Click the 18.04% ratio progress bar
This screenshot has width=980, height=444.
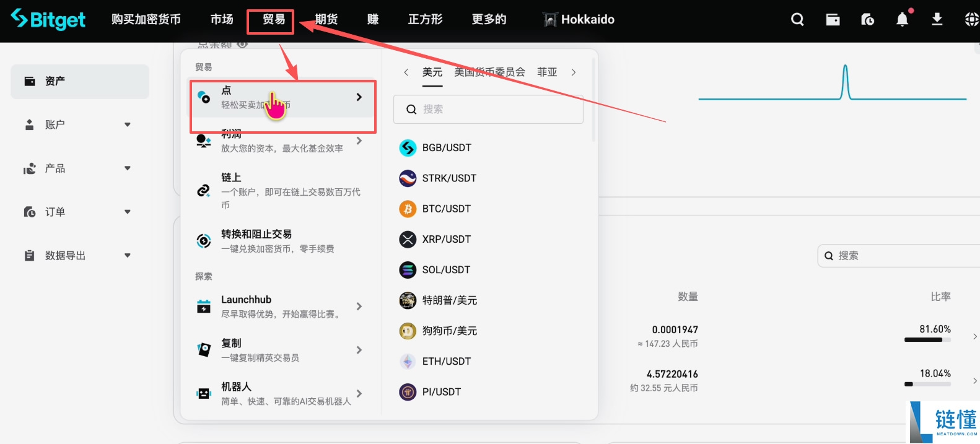coord(927,384)
